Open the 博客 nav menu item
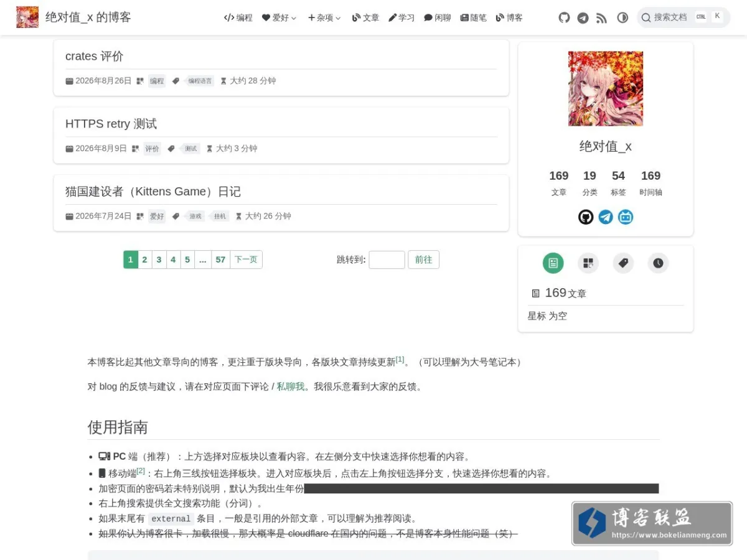 509,17
